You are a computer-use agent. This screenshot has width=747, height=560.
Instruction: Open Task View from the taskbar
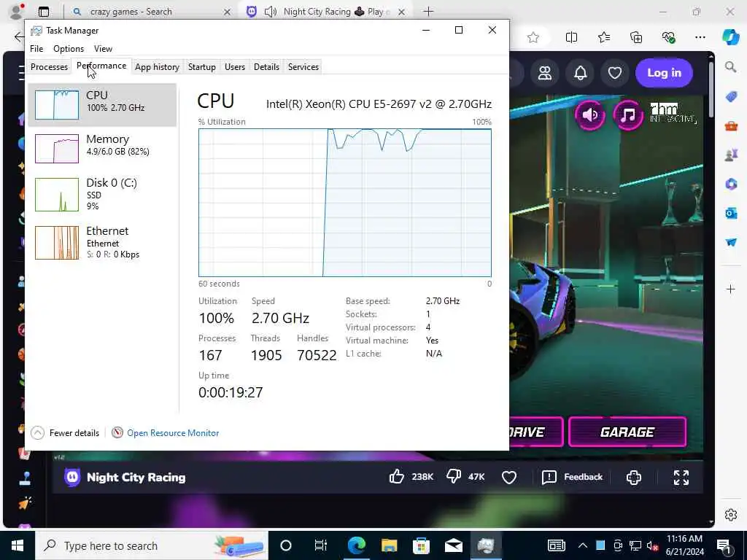click(x=321, y=545)
